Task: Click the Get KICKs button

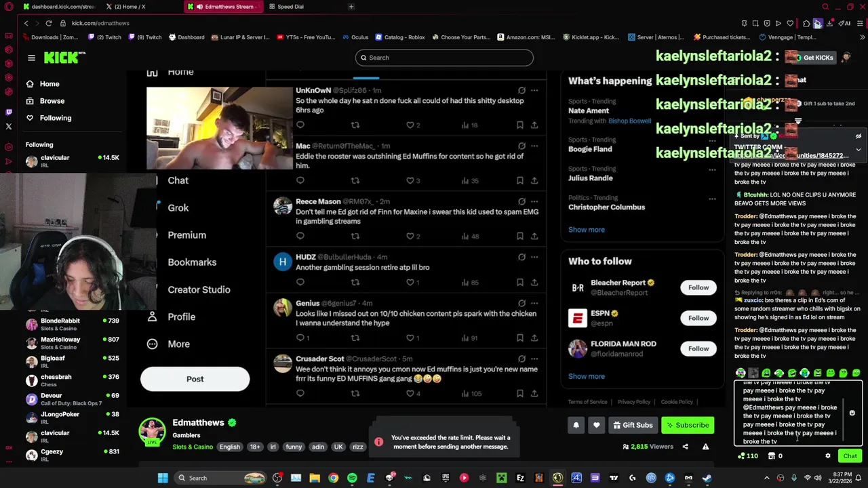Action: click(x=817, y=58)
